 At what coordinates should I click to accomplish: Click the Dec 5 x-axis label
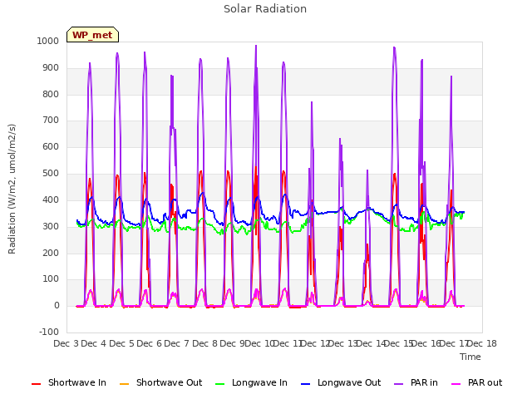(x=121, y=343)
